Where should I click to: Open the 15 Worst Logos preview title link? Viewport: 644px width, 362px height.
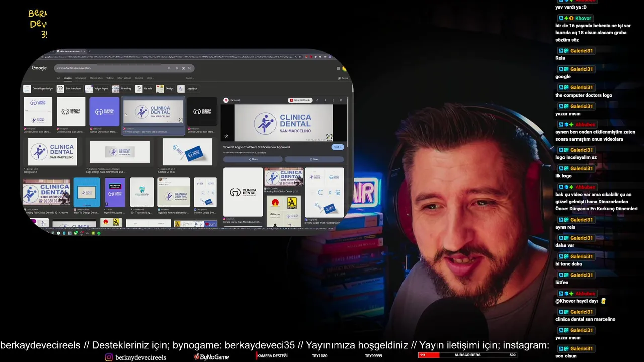click(x=257, y=147)
